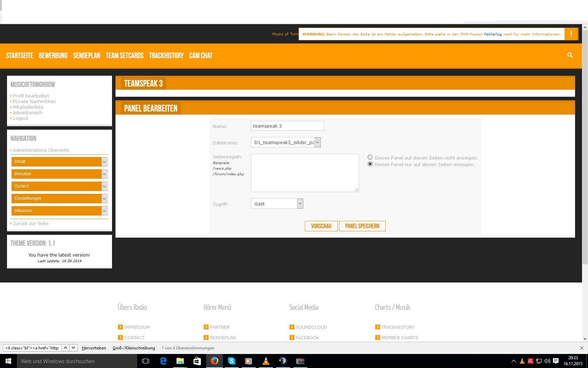Toggle Groß-/Kleinschreibung in find bar
Image resolution: width=588 pixels, height=368 pixels.
pos(134,348)
